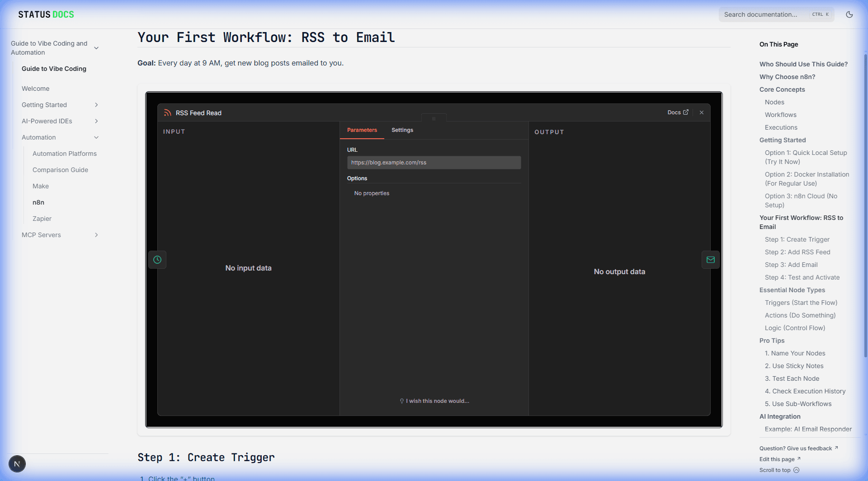Toggle dark mode with the moon icon
868x481 pixels.
849,14
